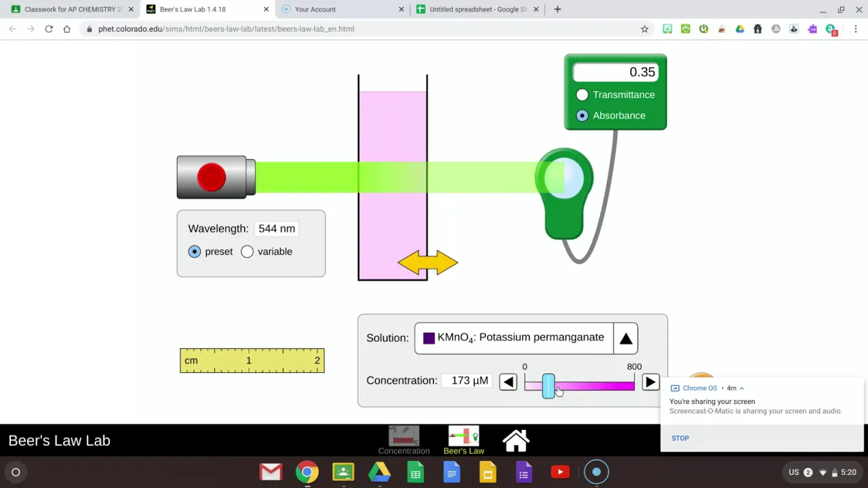Open Google Forms from the shelf
Screen dimensions: 868x488
pyautogui.click(x=524, y=472)
